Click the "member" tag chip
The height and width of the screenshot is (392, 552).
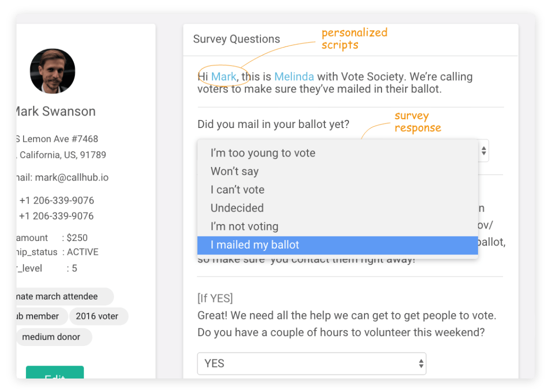click(42, 316)
